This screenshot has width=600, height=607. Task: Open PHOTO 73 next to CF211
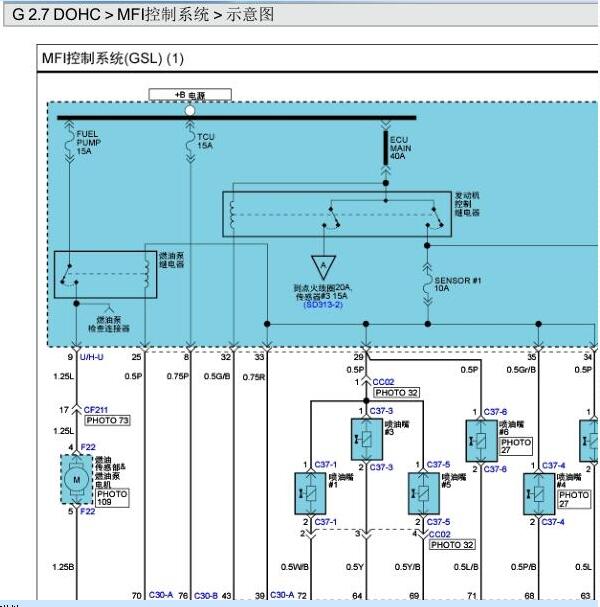(108, 420)
